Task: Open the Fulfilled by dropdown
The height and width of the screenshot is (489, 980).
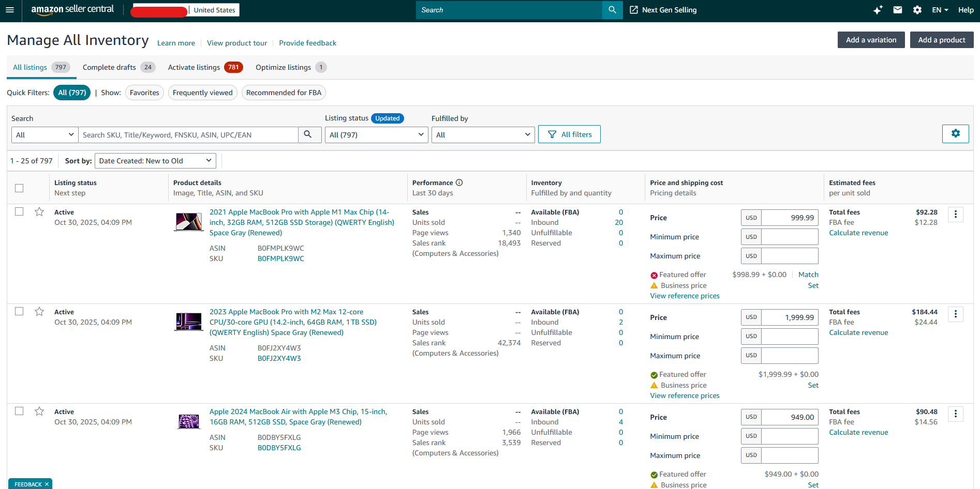Action: click(x=483, y=135)
